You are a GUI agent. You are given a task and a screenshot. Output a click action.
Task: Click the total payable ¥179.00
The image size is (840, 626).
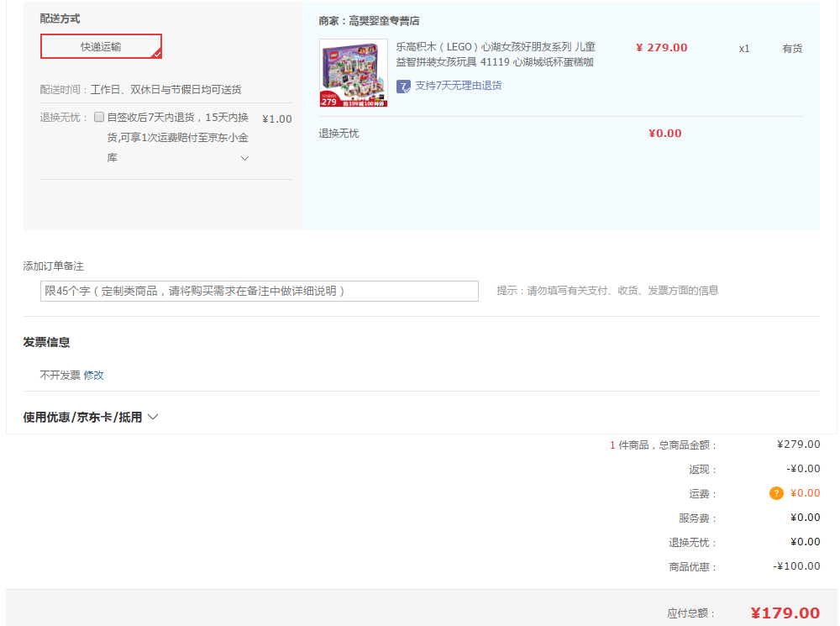pyautogui.click(x=785, y=613)
